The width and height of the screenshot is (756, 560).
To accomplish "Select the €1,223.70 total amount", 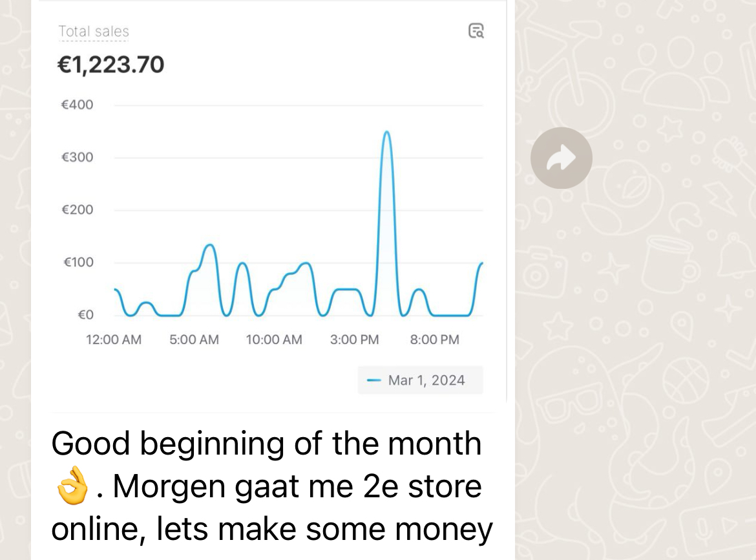I will [x=111, y=65].
